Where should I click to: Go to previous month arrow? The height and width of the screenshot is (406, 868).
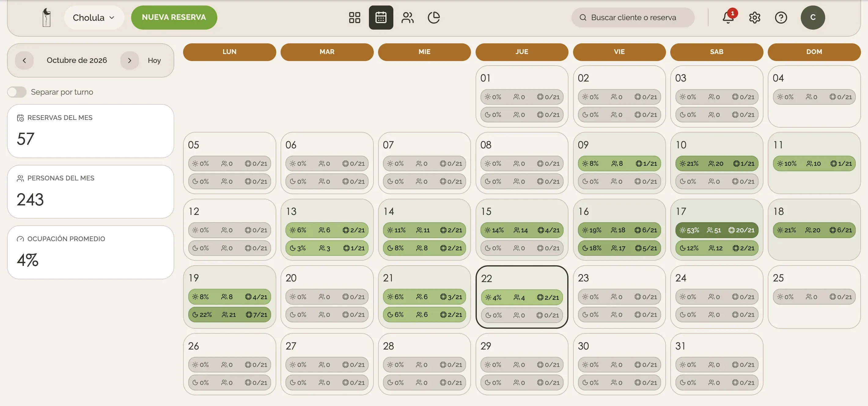(x=24, y=61)
